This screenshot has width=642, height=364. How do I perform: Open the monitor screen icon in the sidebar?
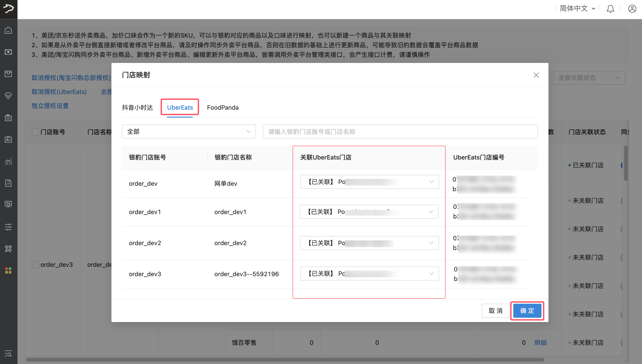pyautogui.click(x=9, y=204)
